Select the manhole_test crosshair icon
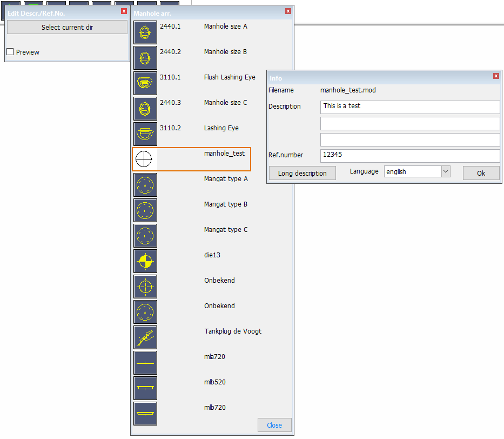The image size is (504, 439). (x=144, y=159)
